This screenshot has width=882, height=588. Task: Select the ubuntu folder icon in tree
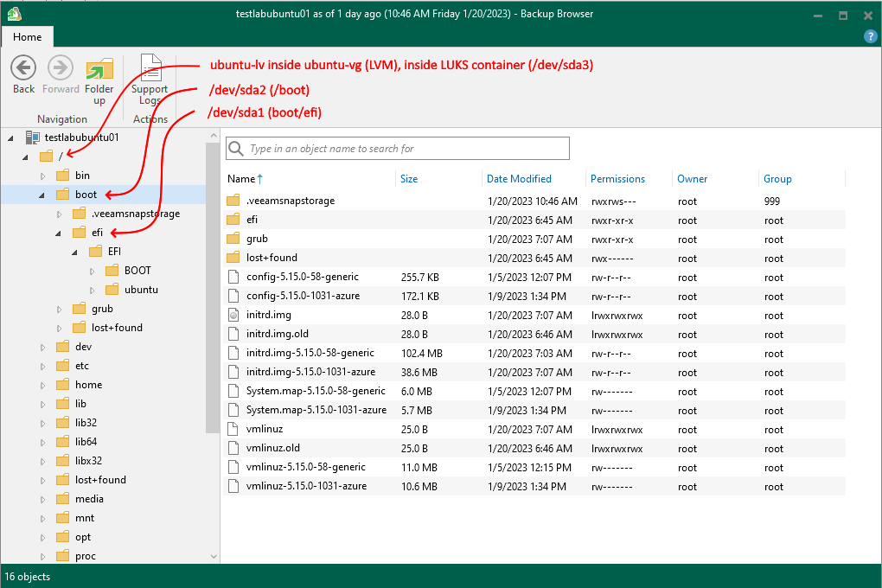click(112, 290)
